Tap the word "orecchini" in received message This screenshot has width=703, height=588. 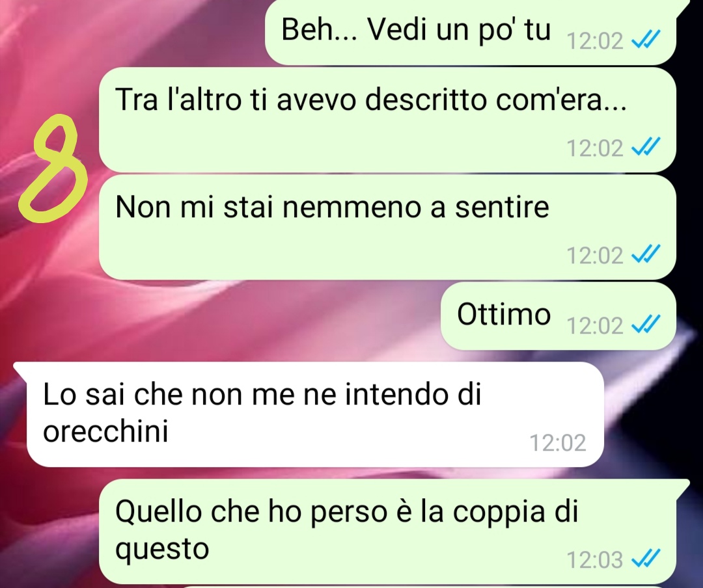106,431
